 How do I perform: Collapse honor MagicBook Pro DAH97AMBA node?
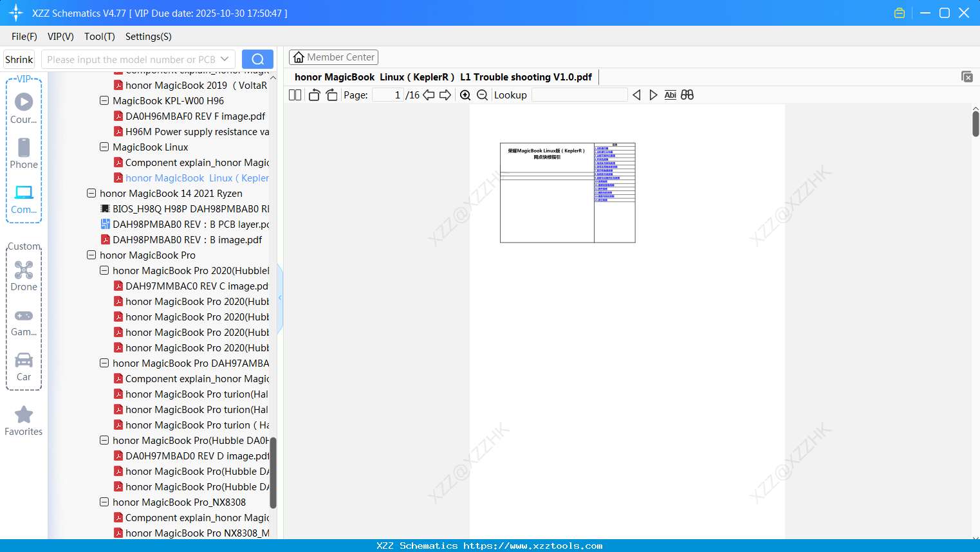point(104,363)
